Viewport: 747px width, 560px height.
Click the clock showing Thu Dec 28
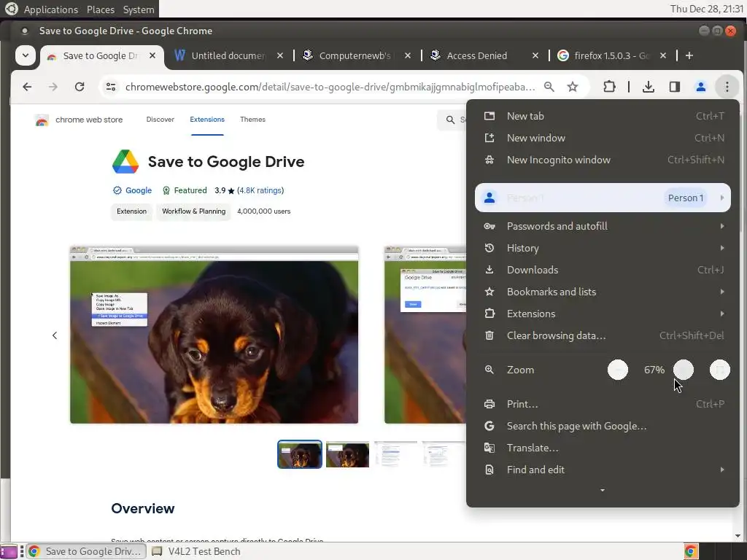706,9
